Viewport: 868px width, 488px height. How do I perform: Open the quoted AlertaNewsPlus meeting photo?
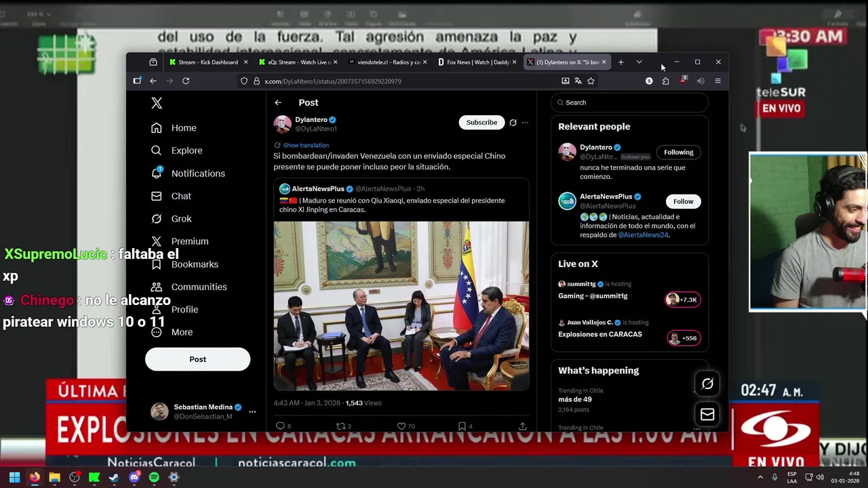401,306
